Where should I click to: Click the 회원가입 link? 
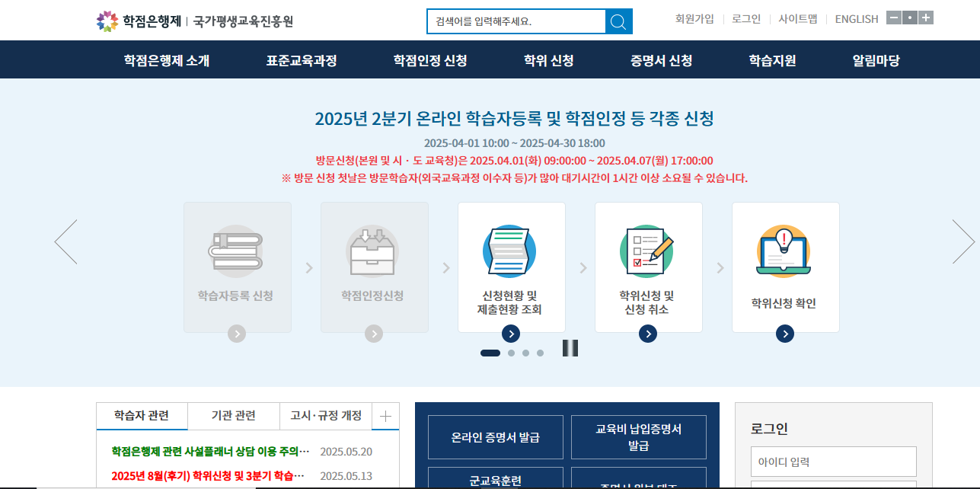[694, 18]
